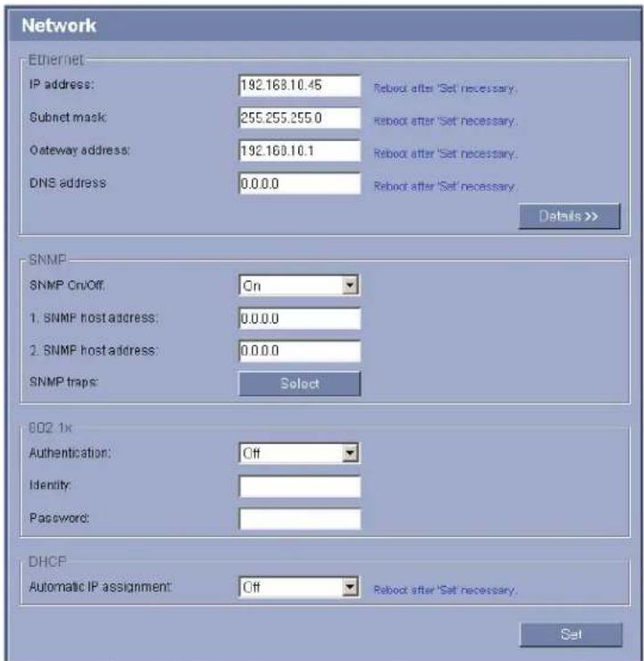Screen dimensions: 644x661
Task: Click the reboot note beside Automatic IP assignment
Action: 446,590
